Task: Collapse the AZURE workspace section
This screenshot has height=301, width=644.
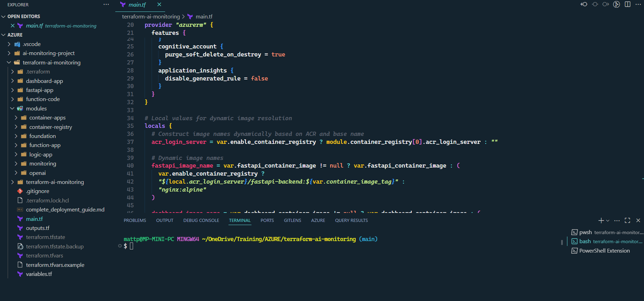Action: [3, 35]
